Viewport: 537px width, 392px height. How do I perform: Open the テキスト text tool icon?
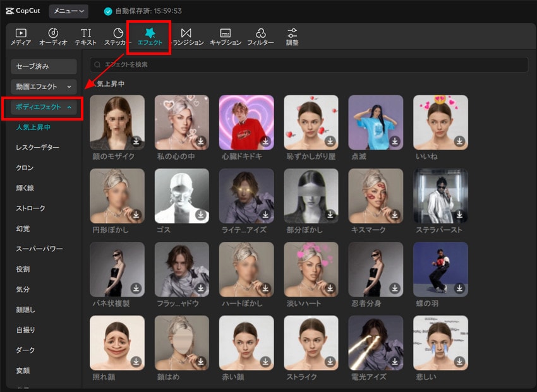point(86,33)
